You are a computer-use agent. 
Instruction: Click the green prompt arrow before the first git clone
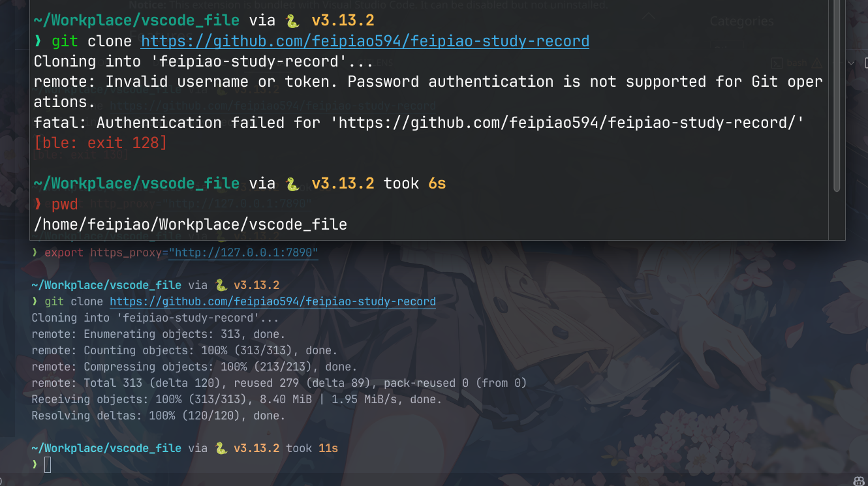click(x=38, y=42)
